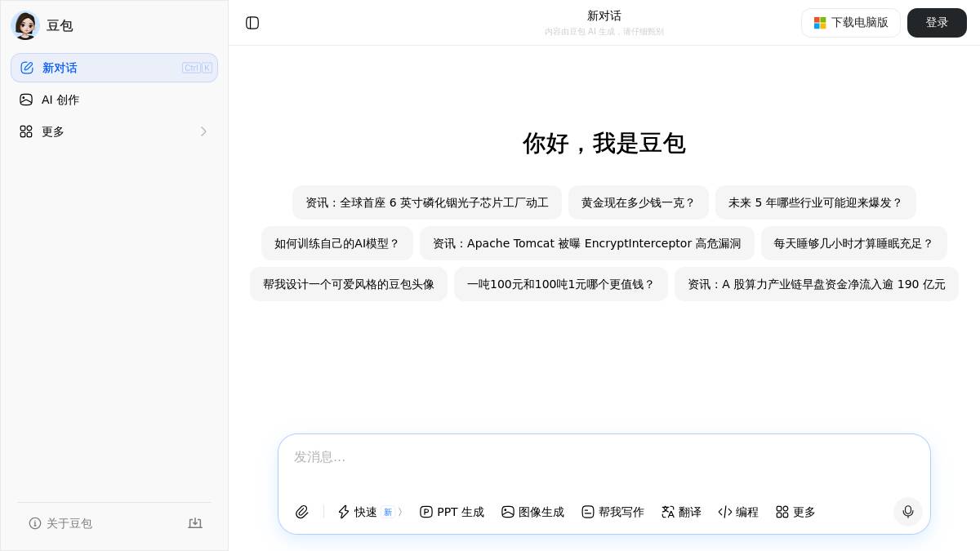
Task: Select suggestion 一吨100元和100吨1元哪个更值钱？
Action: (561, 284)
